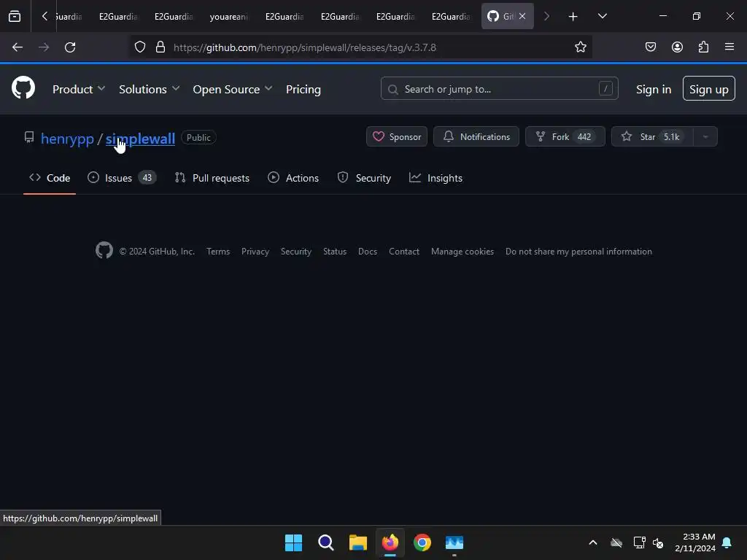Save page to Pocket

[x=651, y=47]
